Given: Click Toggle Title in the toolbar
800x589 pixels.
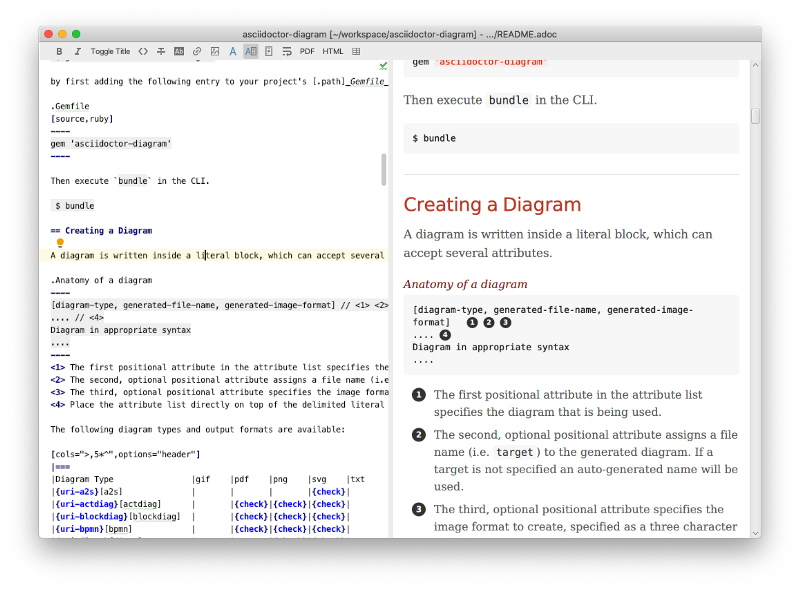Looking at the screenshot, I should coord(112,51).
